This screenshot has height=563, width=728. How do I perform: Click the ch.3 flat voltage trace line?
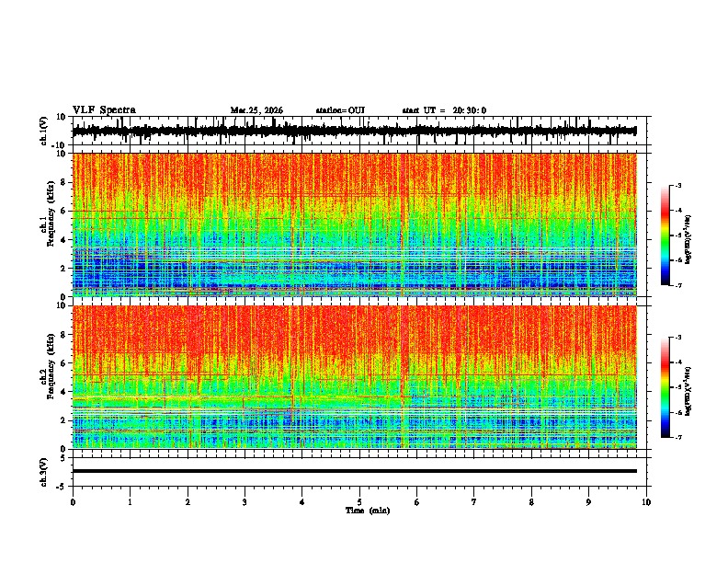click(354, 471)
